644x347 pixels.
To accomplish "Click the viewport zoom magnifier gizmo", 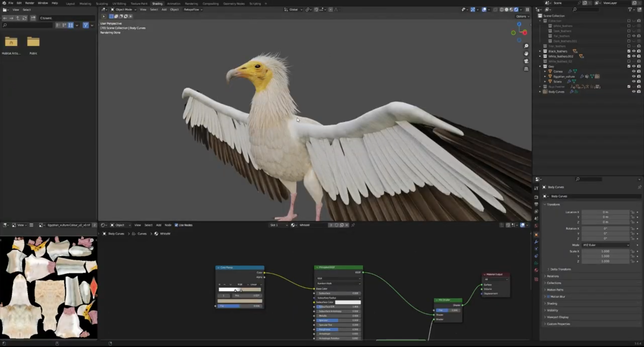I will [x=526, y=46].
